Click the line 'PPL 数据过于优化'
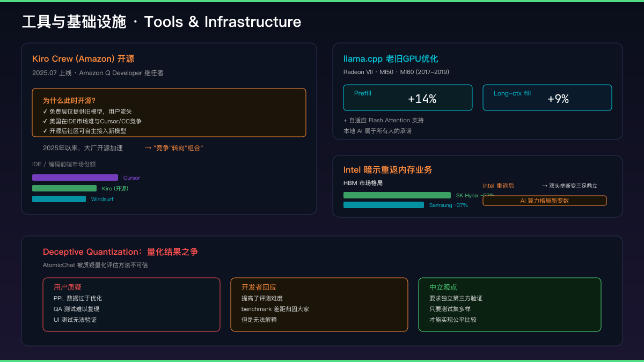 (x=78, y=298)
